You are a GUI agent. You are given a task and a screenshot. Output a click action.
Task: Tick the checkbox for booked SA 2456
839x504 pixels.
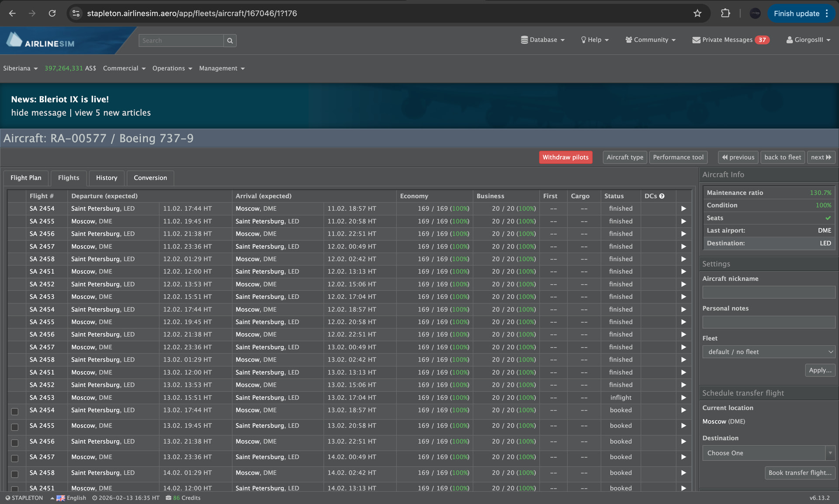(15, 443)
